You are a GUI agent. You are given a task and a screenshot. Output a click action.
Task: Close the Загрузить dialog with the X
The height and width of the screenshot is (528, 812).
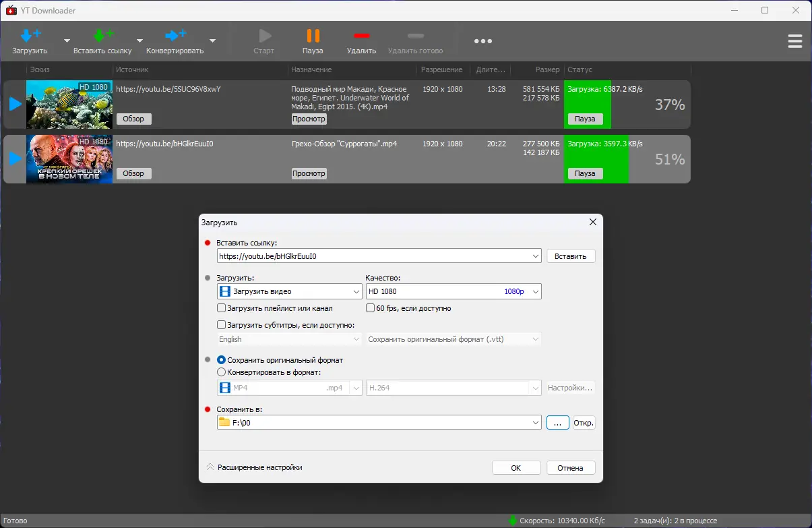pos(593,222)
